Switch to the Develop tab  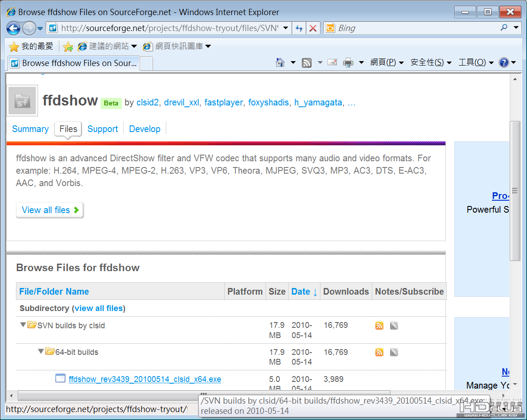tap(144, 129)
